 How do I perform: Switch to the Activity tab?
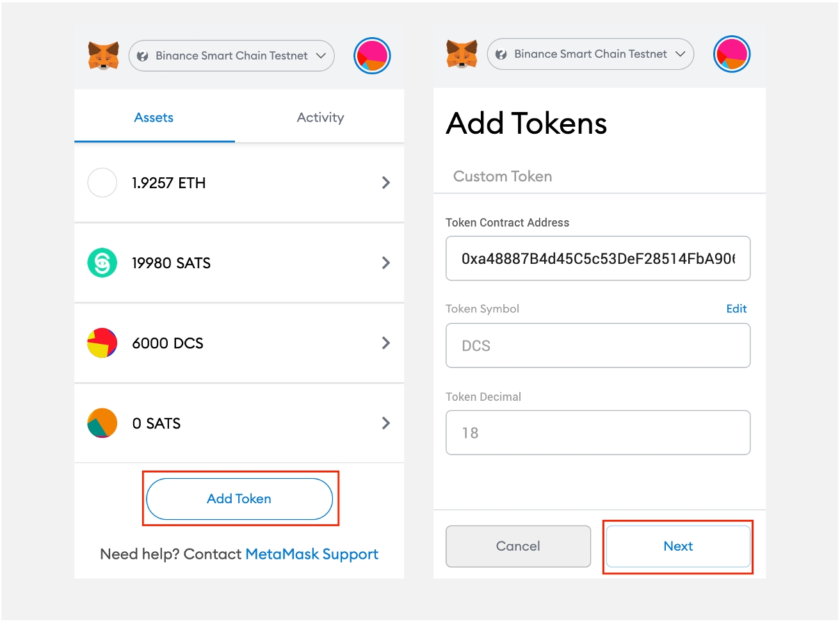[320, 117]
